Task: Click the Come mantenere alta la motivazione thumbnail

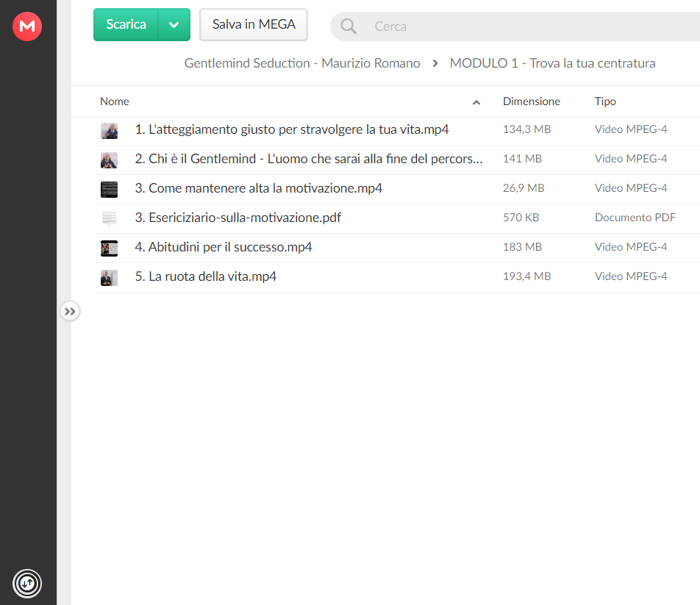Action: (x=110, y=190)
